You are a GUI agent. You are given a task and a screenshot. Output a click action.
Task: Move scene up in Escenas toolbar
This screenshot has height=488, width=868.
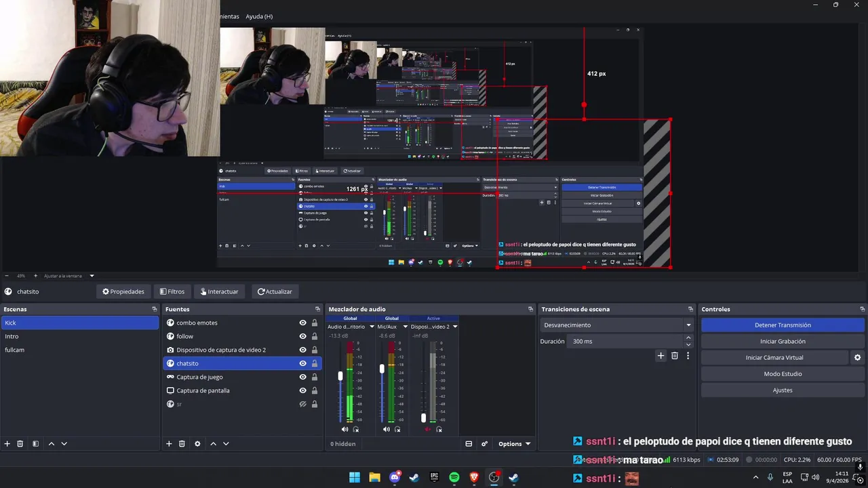point(51,444)
